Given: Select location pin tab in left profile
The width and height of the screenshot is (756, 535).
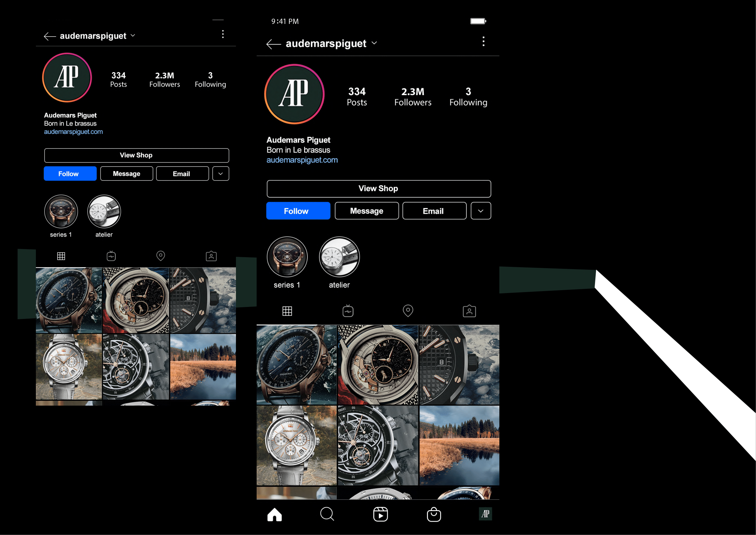Looking at the screenshot, I should pos(161,256).
